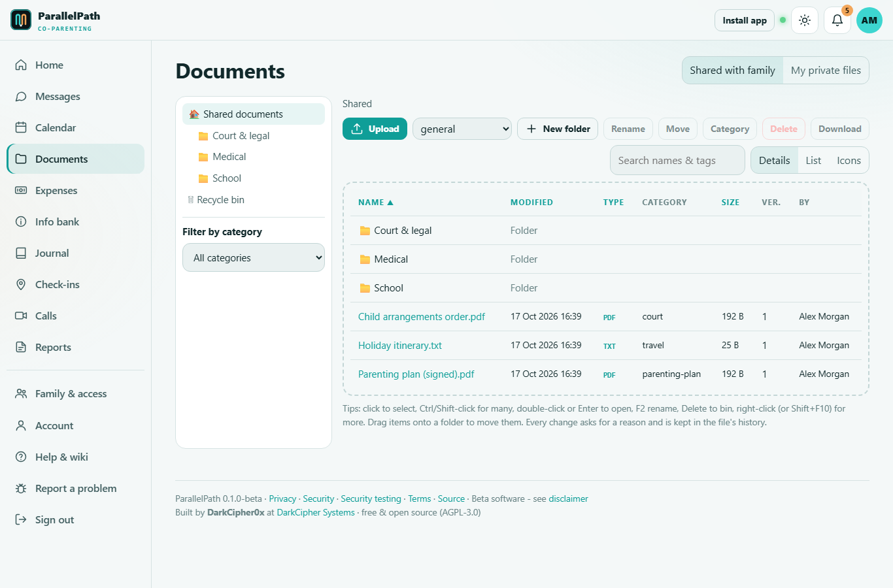This screenshot has width=893, height=588.
Task: Select the School folder row in table
Action: pyautogui.click(x=605, y=287)
